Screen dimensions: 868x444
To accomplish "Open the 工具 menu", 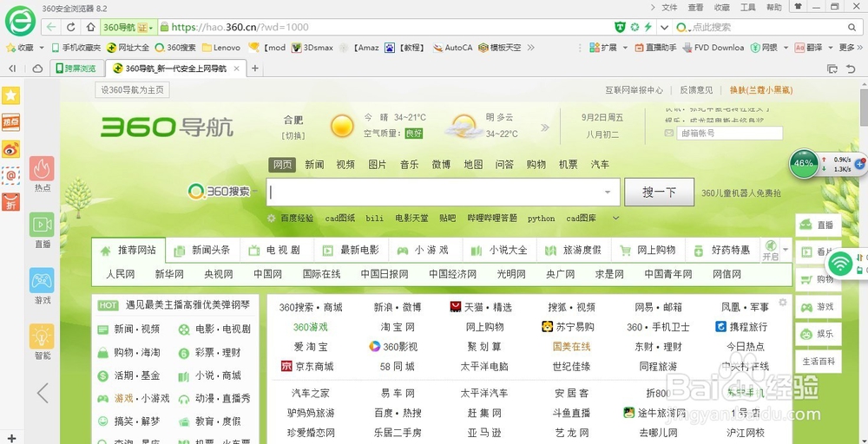I will pos(748,7).
